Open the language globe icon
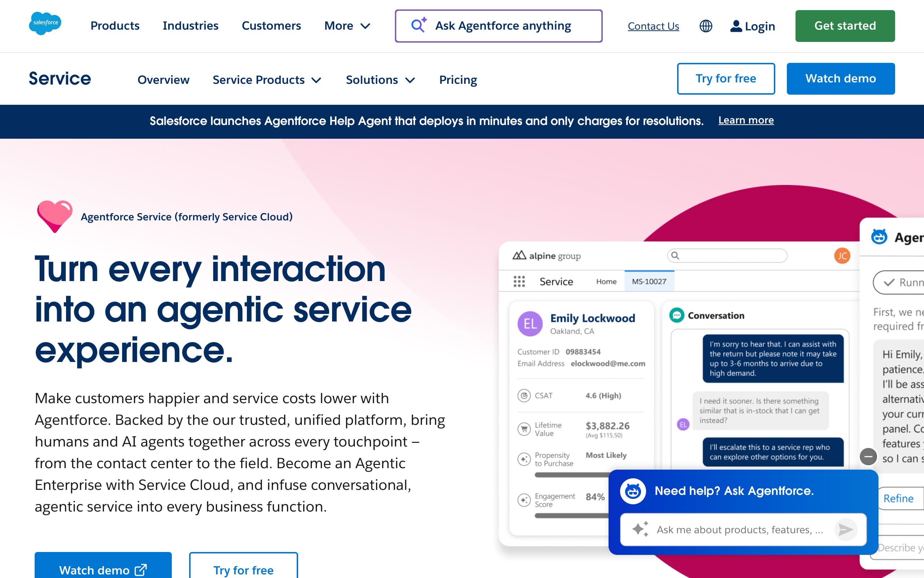 (x=706, y=26)
